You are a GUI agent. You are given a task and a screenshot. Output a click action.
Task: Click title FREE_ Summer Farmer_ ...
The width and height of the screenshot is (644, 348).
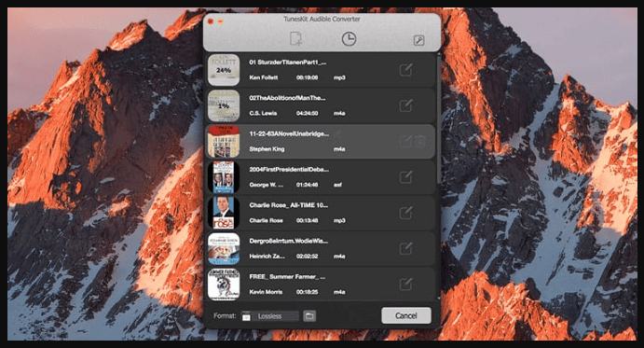pyautogui.click(x=287, y=277)
